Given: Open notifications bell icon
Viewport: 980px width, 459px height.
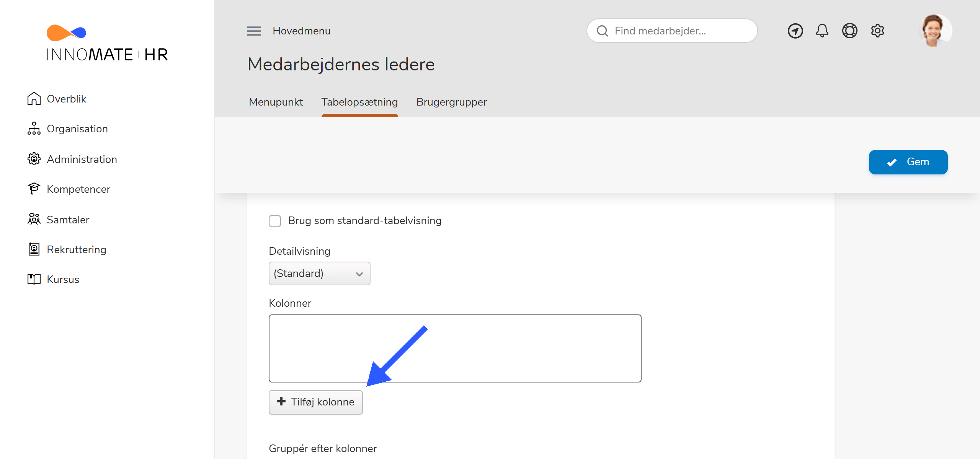Looking at the screenshot, I should click(822, 31).
